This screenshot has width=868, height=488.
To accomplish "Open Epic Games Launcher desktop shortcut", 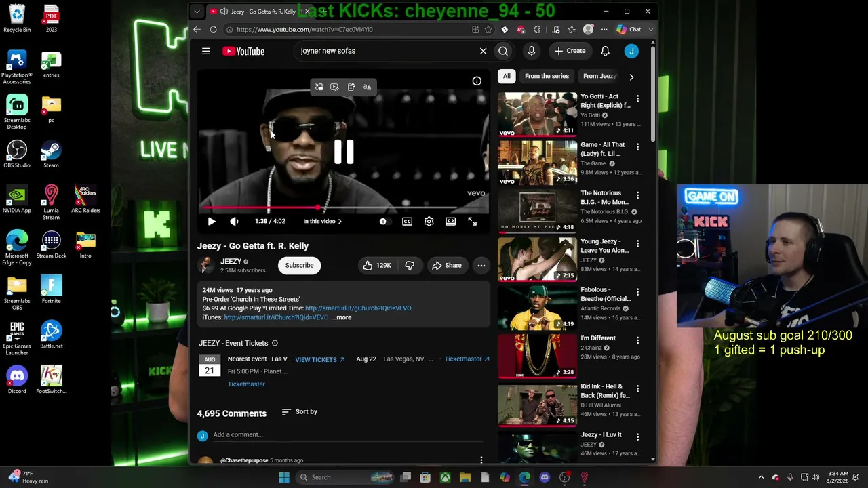I will (x=17, y=338).
